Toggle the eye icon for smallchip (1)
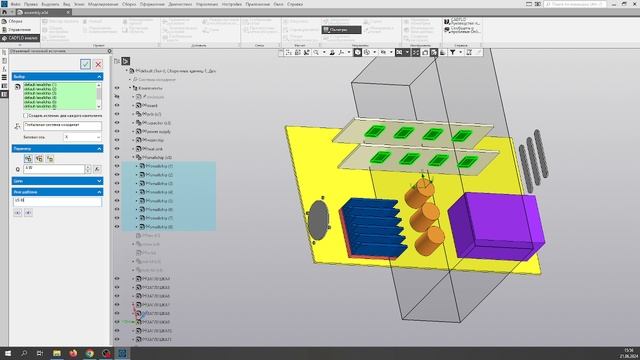640x360 pixels. tap(117, 166)
